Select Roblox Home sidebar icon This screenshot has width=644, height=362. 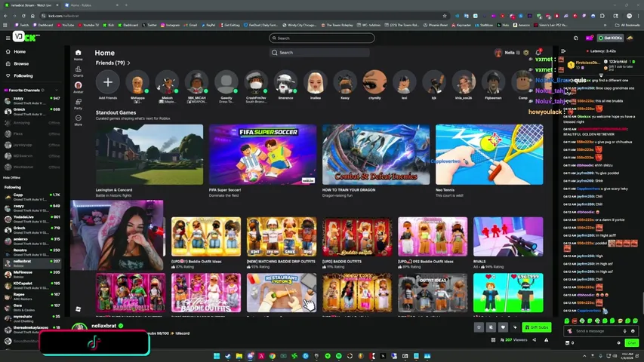click(x=78, y=54)
